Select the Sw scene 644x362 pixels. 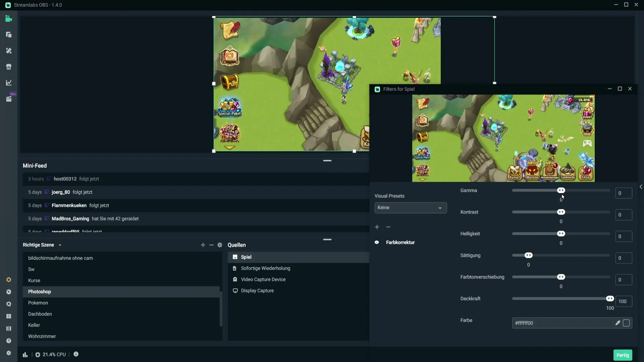121,269
